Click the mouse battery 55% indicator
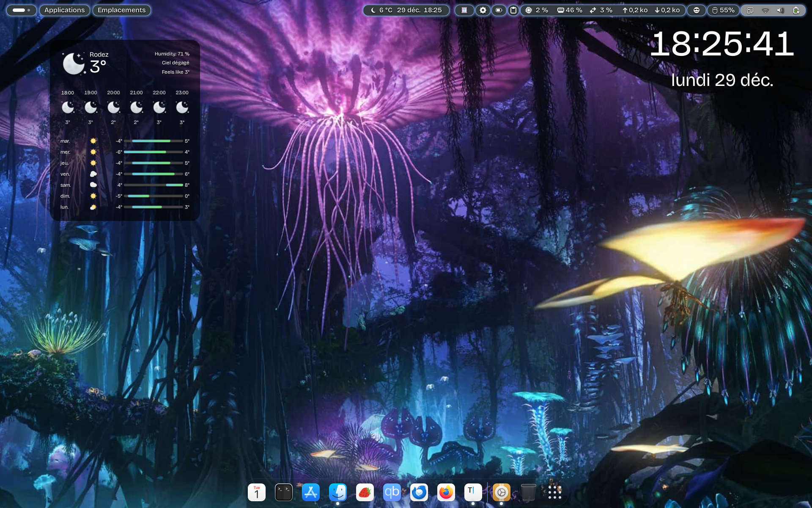This screenshot has width=812, height=508. tap(723, 10)
